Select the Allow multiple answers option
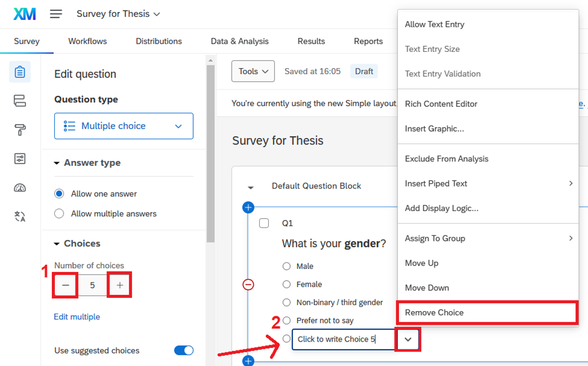This screenshot has width=588, height=366. coord(59,213)
